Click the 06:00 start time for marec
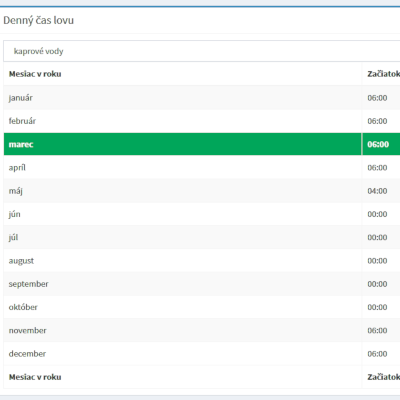400x400 pixels. click(378, 144)
